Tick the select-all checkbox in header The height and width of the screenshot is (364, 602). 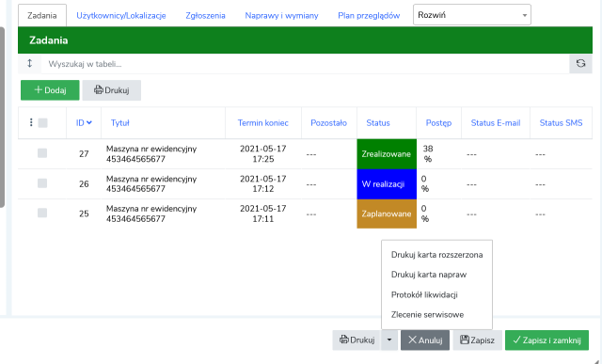click(42, 123)
